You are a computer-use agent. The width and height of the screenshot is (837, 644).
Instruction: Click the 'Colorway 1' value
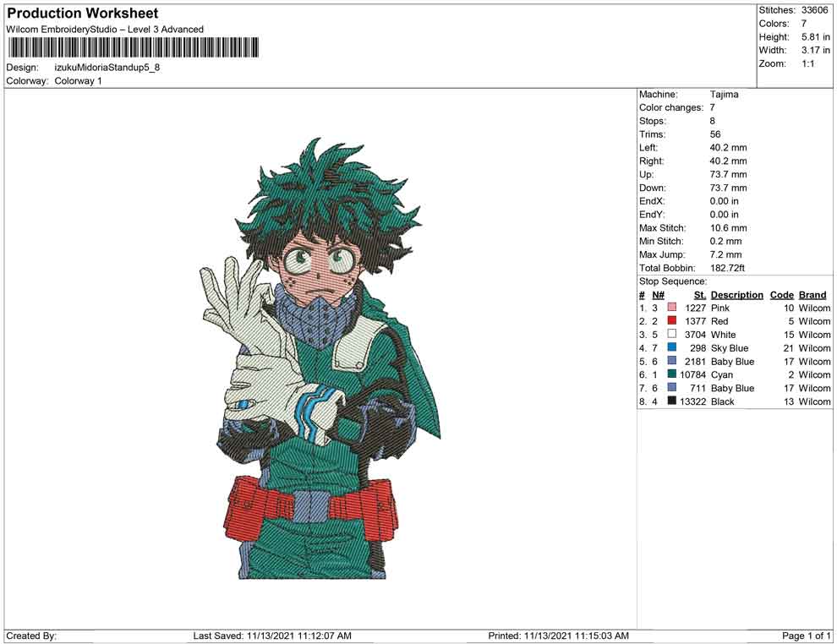[78, 81]
